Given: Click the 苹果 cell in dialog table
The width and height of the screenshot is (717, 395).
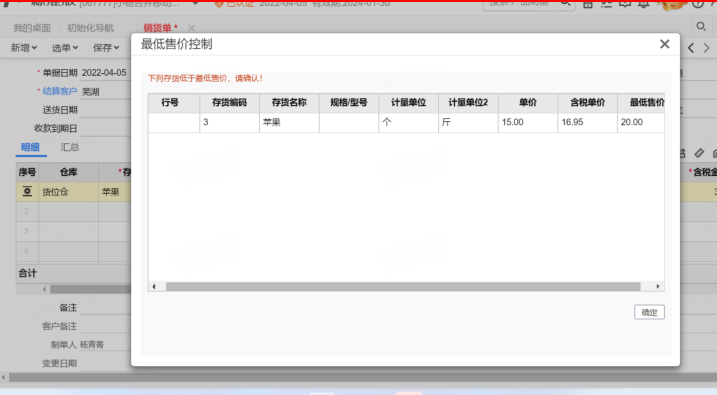Looking at the screenshot, I should pos(289,122).
